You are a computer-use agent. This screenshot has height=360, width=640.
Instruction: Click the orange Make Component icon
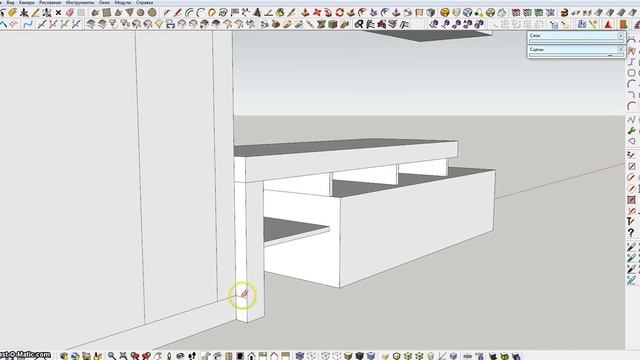pos(445,13)
